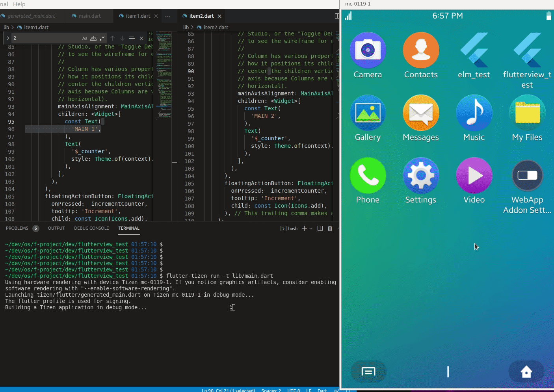Expand the replace field chevron
Viewport: 554px width, 392px height.
coord(8,38)
